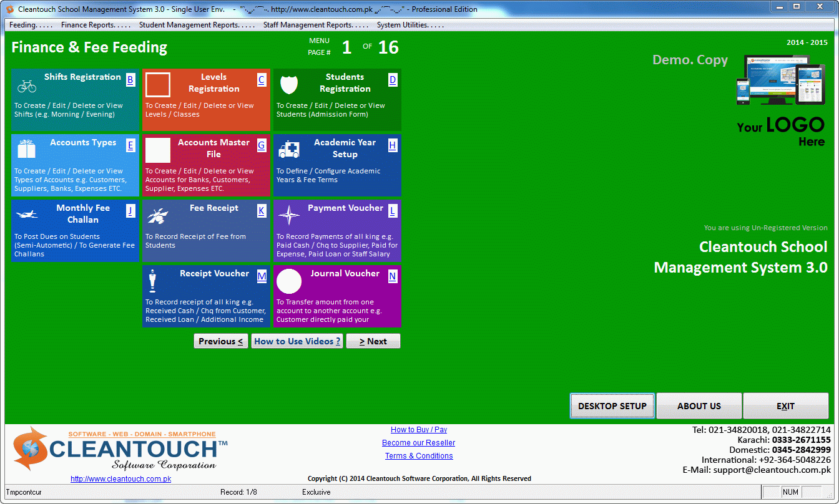Click the NUM indicator in status bar
Image resolution: width=839 pixels, height=504 pixels.
[790, 492]
